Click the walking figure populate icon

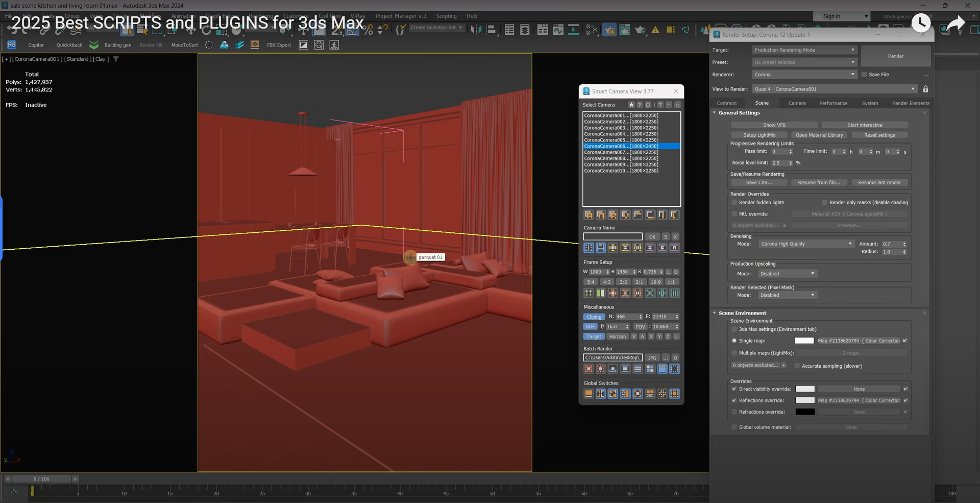pos(334,45)
